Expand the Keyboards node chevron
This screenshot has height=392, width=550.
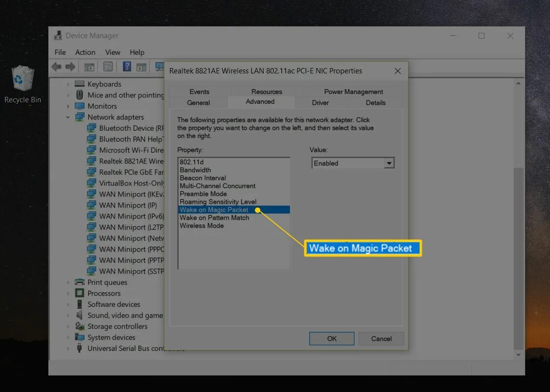tap(68, 84)
